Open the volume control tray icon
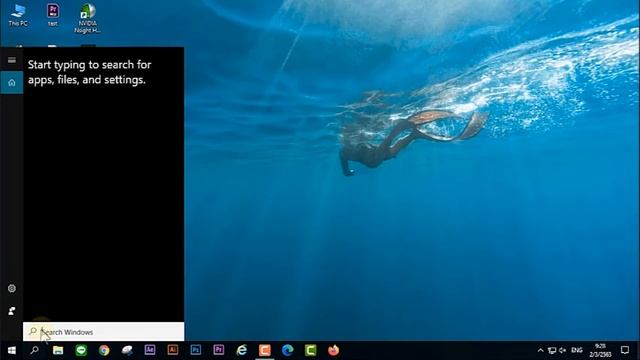Screen dimensions: 640x360 pyautogui.click(x=562, y=350)
